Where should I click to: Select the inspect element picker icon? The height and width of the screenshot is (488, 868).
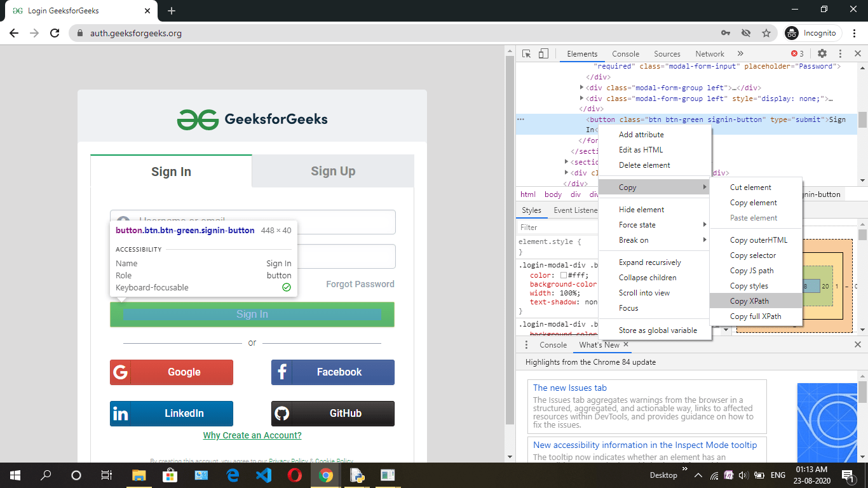pos(527,54)
